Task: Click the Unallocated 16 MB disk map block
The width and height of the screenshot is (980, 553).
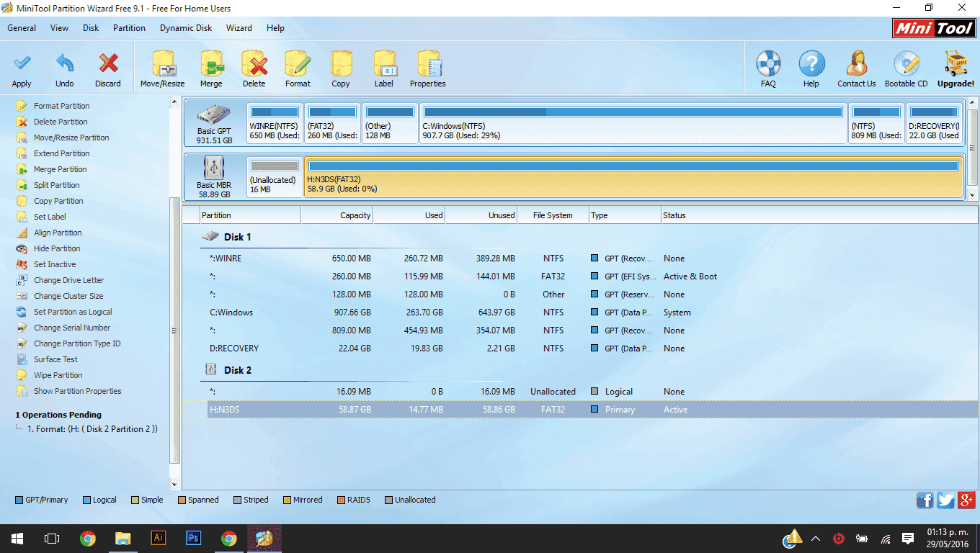Action: (275, 177)
